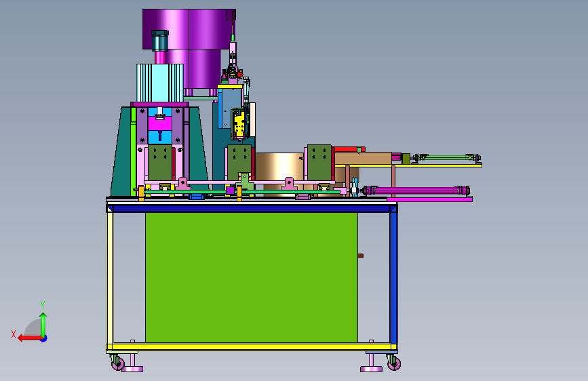588x381 pixels.
Task: Select the magenta block inside the press
Action: [160, 123]
